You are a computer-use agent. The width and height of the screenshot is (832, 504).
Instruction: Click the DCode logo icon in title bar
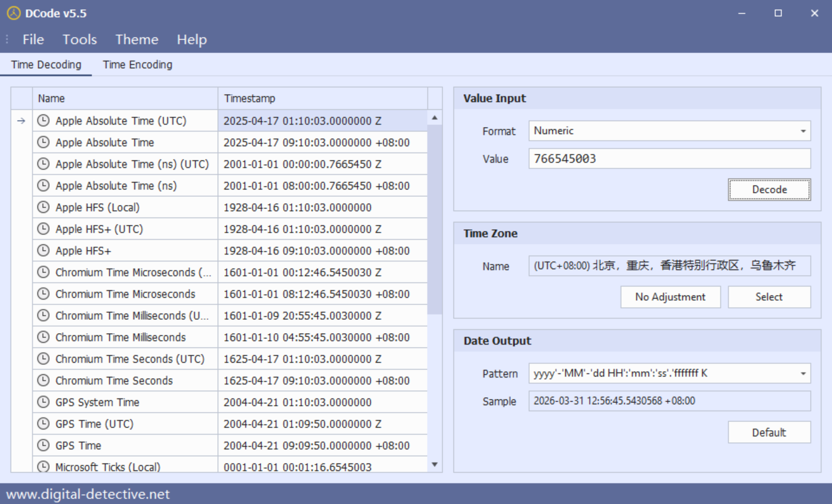[x=13, y=13]
